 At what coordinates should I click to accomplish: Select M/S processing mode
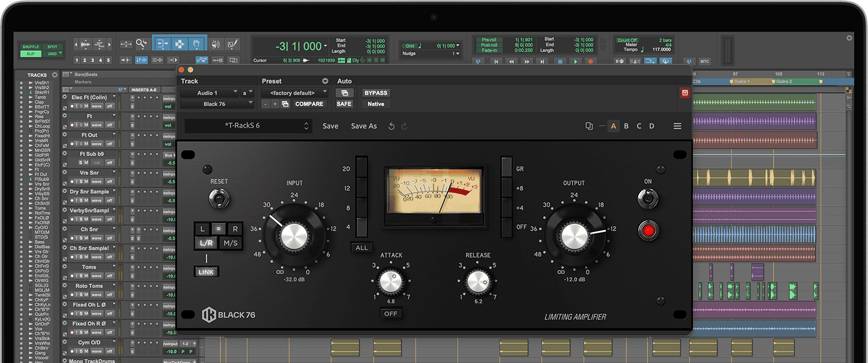(231, 243)
